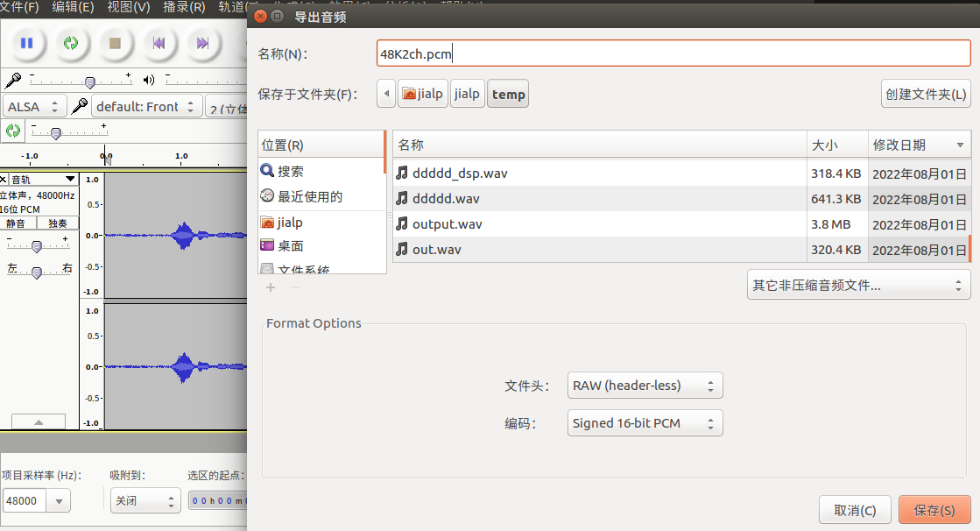Open the 编码 encoding dropdown
Screen dimensions: 980x531
[x=645, y=423]
